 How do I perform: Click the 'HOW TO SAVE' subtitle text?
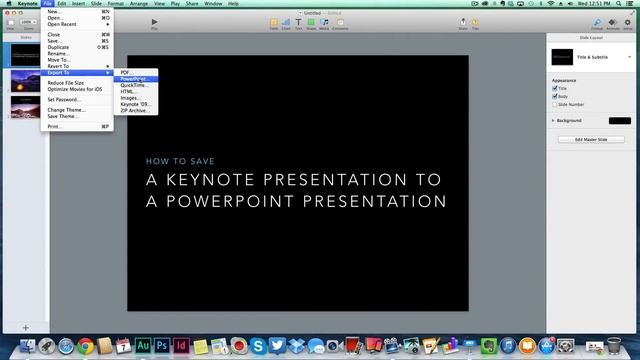click(180, 161)
